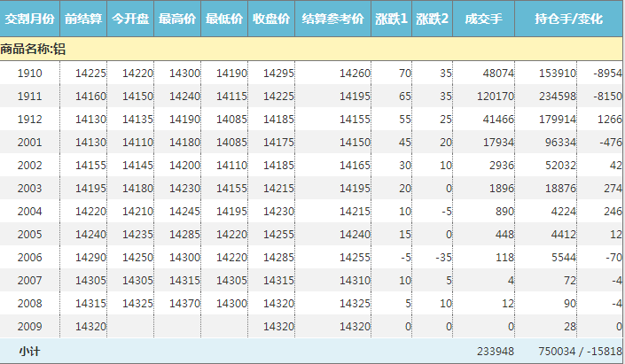Select the 今开盘 column header

click(130, 19)
